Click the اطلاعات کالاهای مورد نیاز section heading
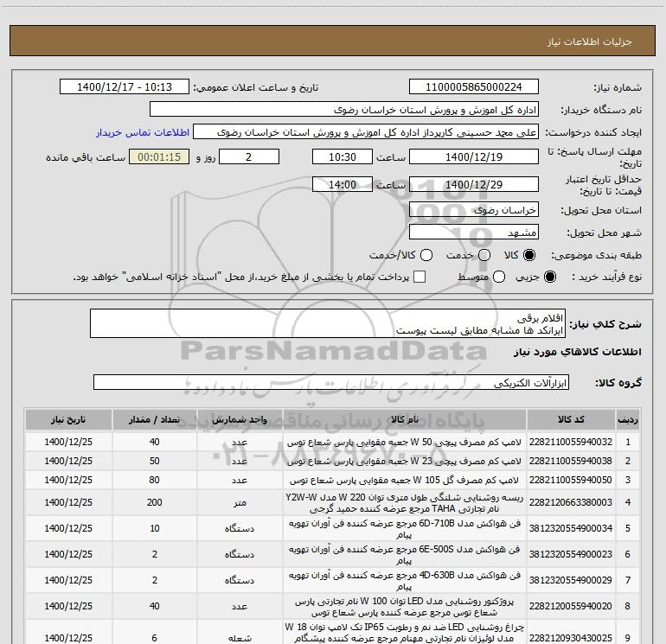This screenshot has height=644, width=666. (x=578, y=352)
